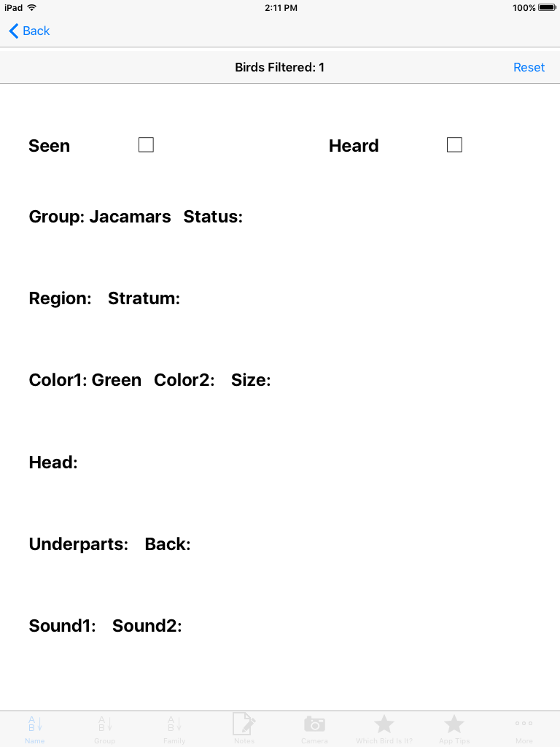Open the Status selector
Screen dimensions: 560x747
[x=214, y=217]
